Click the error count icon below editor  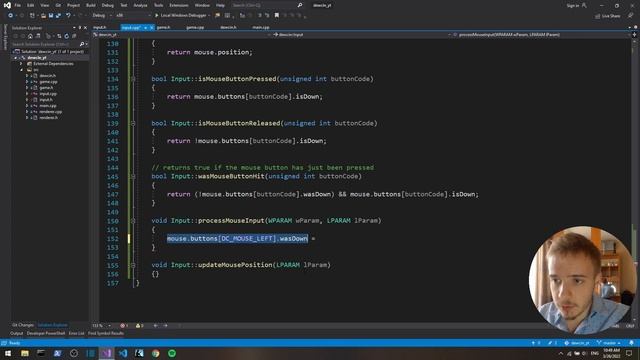tap(122, 326)
